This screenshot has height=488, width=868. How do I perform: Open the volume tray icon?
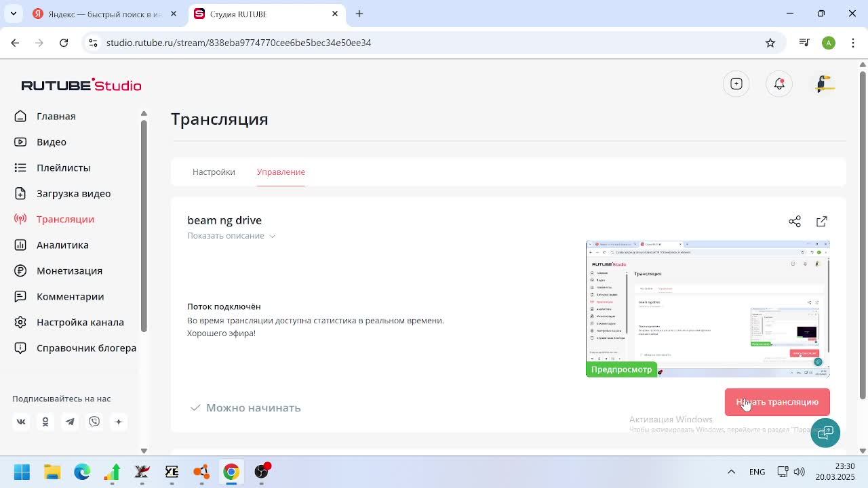[800, 472]
